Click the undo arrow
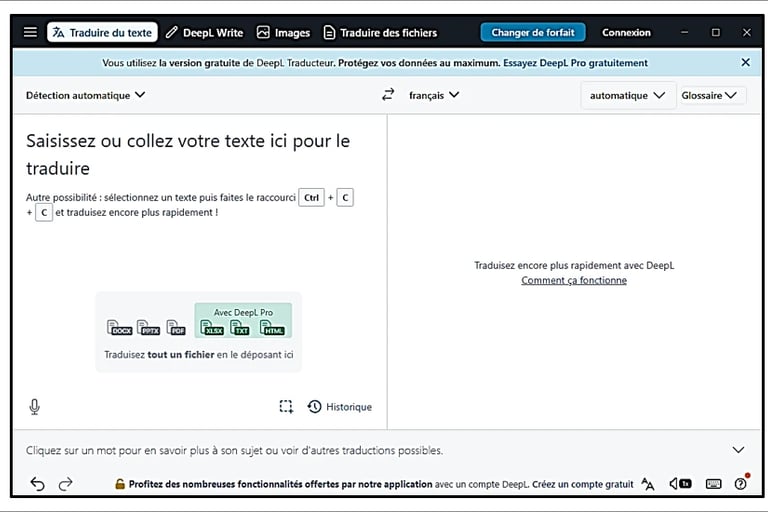 (37, 484)
